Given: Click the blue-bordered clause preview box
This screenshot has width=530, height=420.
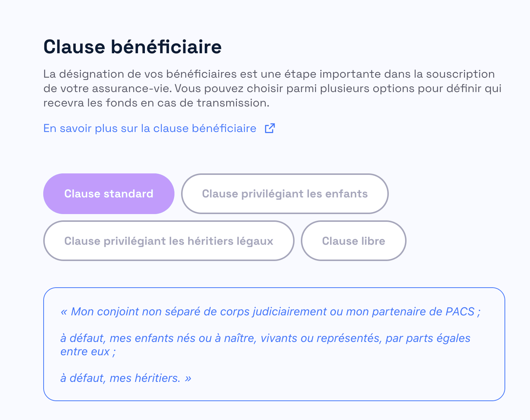Looking at the screenshot, I should 274,345.
